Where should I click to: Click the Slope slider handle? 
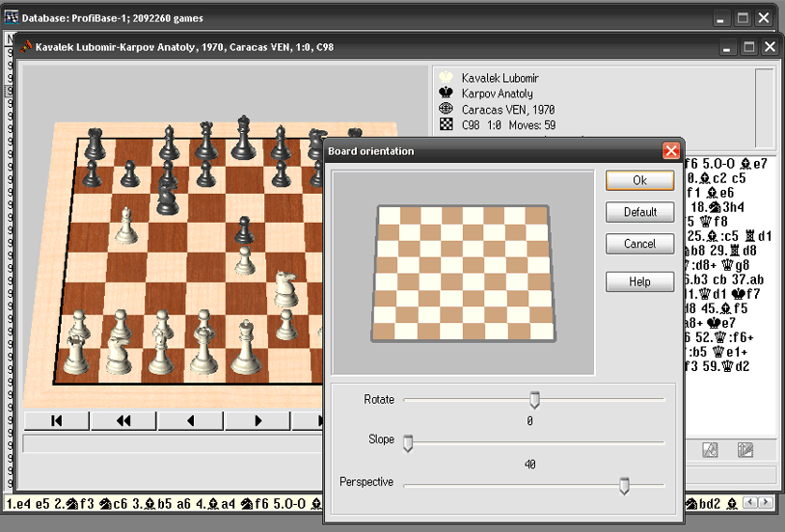(x=408, y=443)
